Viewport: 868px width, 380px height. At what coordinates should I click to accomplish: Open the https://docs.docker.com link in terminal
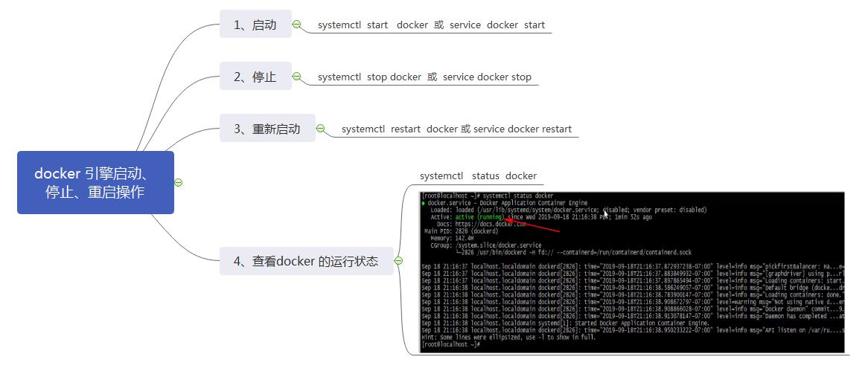(493, 224)
